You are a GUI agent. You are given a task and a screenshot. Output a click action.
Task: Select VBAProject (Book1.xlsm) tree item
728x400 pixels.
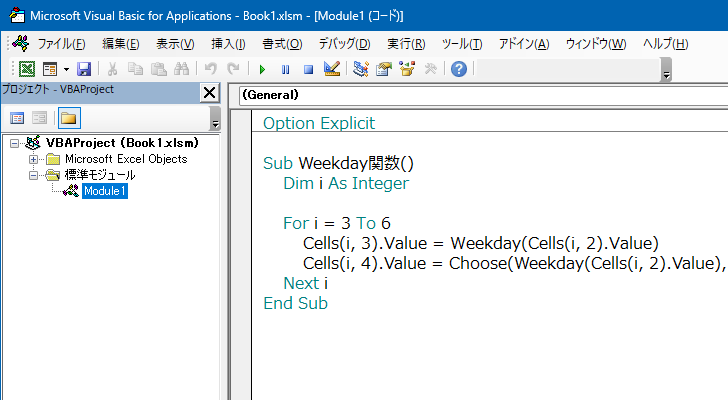pos(122,143)
